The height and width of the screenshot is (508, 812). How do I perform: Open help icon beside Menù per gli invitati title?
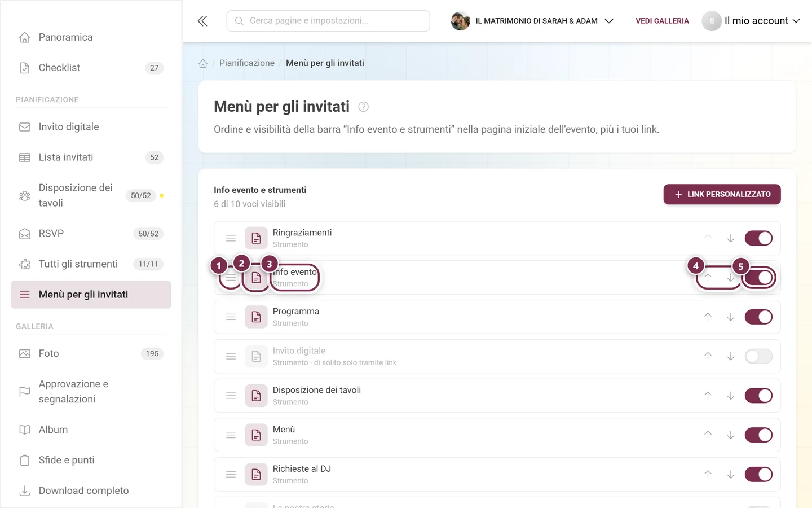[x=364, y=107]
